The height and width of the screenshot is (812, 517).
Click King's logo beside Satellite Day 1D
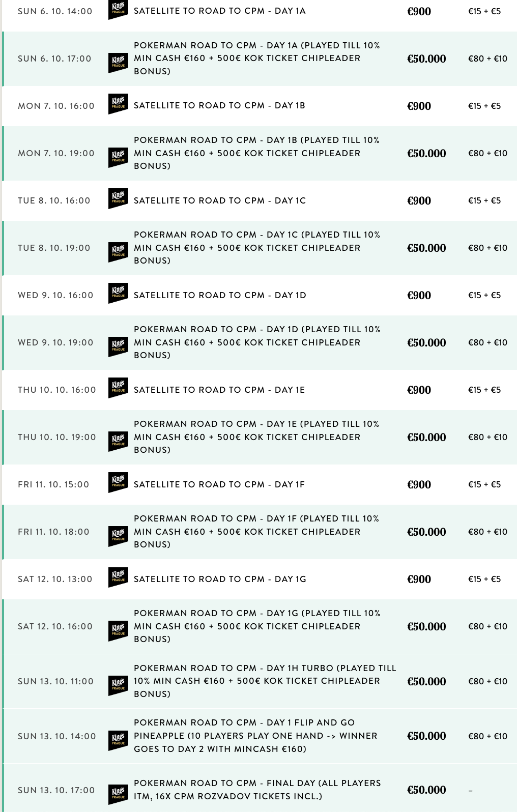(x=118, y=293)
